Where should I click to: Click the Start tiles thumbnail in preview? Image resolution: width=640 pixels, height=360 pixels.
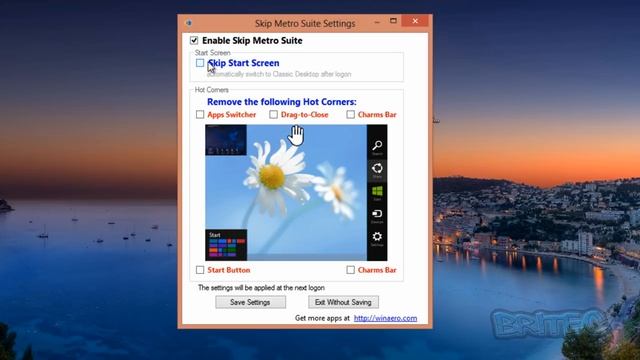[226, 245]
